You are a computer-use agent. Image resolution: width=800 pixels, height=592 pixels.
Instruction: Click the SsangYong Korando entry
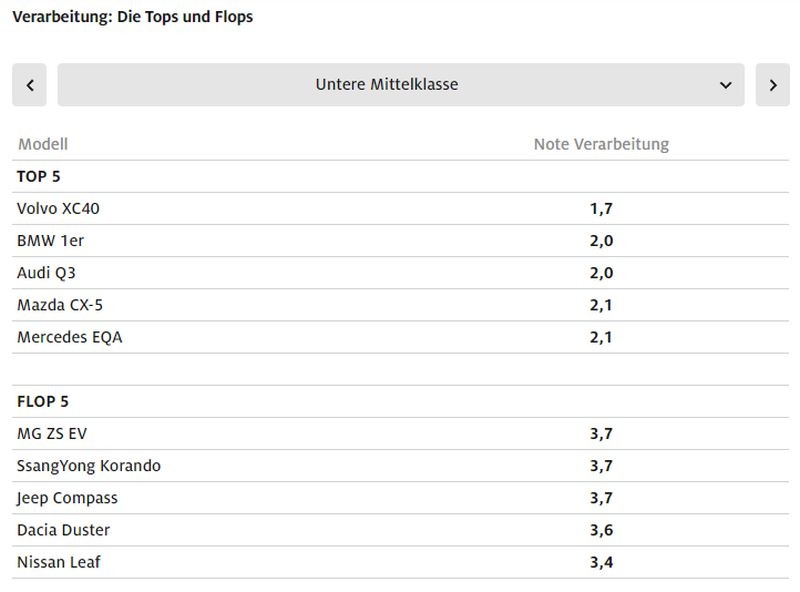(x=88, y=466)
